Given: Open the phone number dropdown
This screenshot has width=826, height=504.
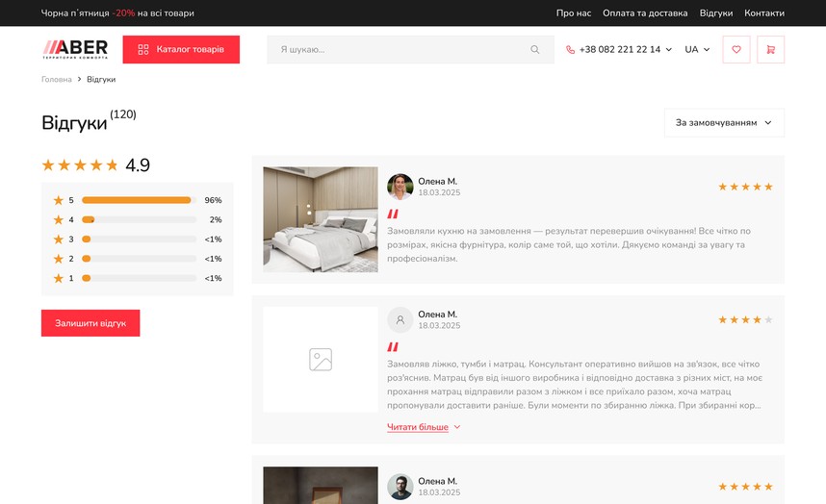Looking at the screenshot, I should coord(668,49).
